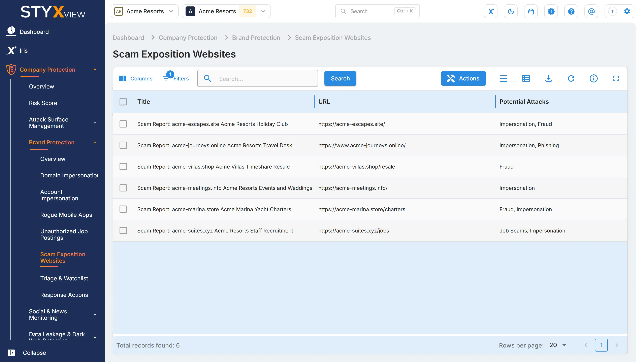
Task: Open Dashboard in sidebar
Action: click(34, 32)
